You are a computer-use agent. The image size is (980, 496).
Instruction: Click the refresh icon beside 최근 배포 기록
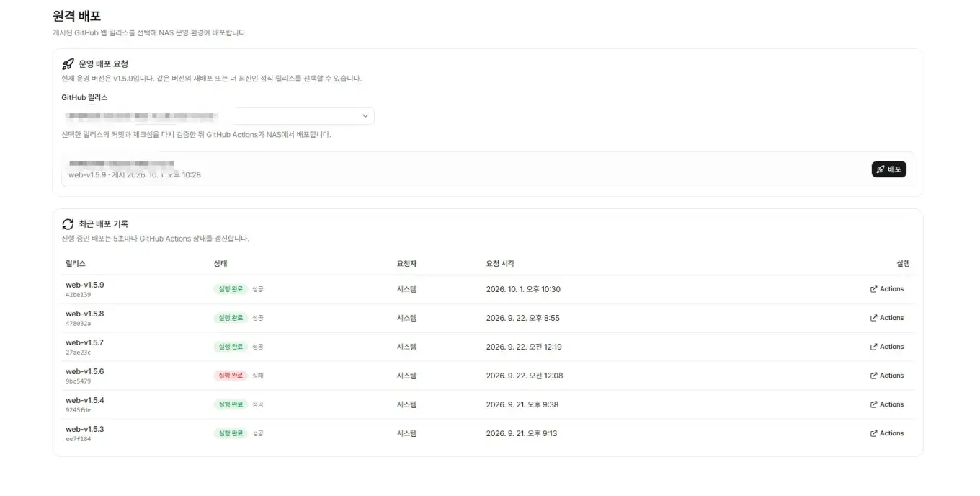pos(68,224)
